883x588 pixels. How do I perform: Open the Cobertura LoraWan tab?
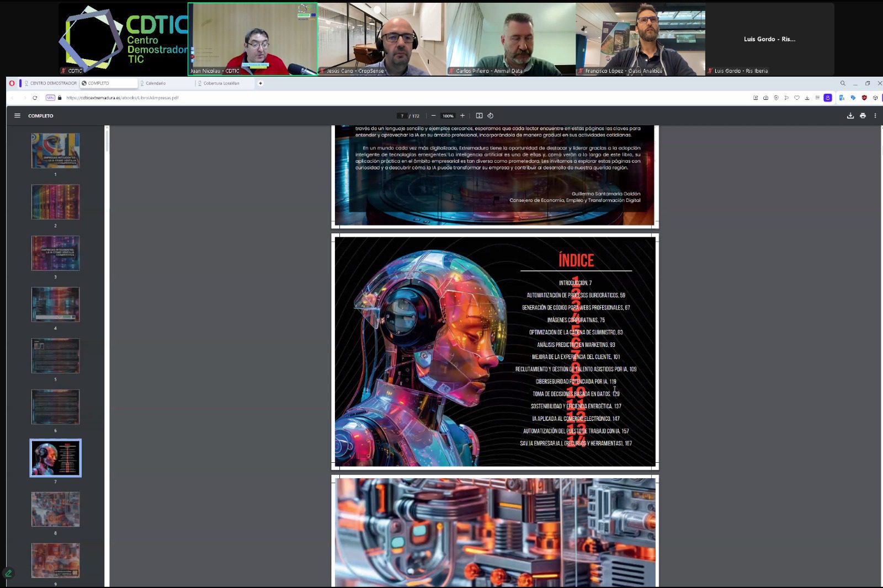[221, 83]
